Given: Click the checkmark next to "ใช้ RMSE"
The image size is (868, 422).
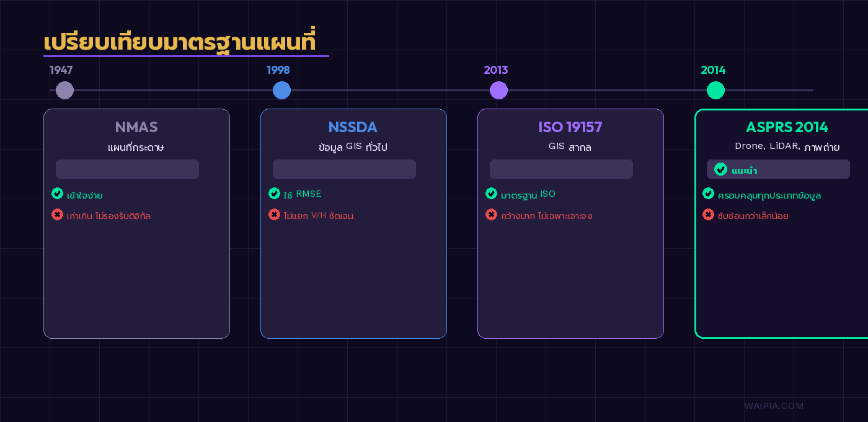Looking at the screenshot, I should point(274,193).
